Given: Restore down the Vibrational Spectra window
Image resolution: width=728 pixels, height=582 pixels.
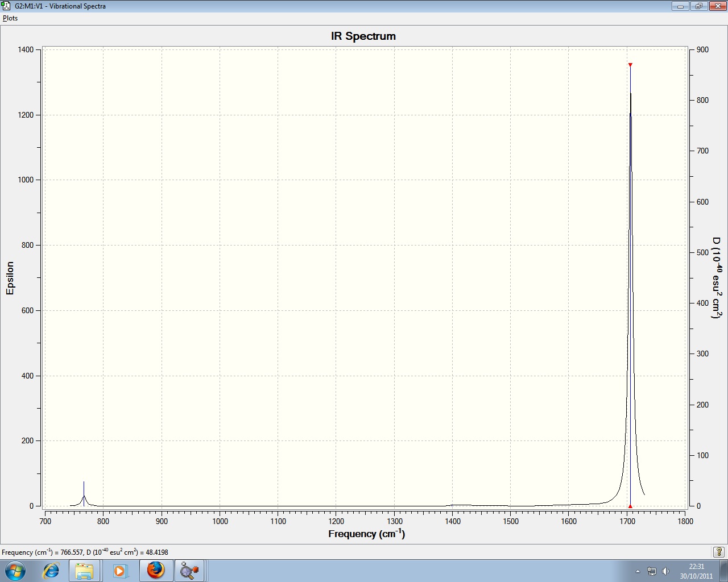Looking at the screenshot, I should (698, 6).
